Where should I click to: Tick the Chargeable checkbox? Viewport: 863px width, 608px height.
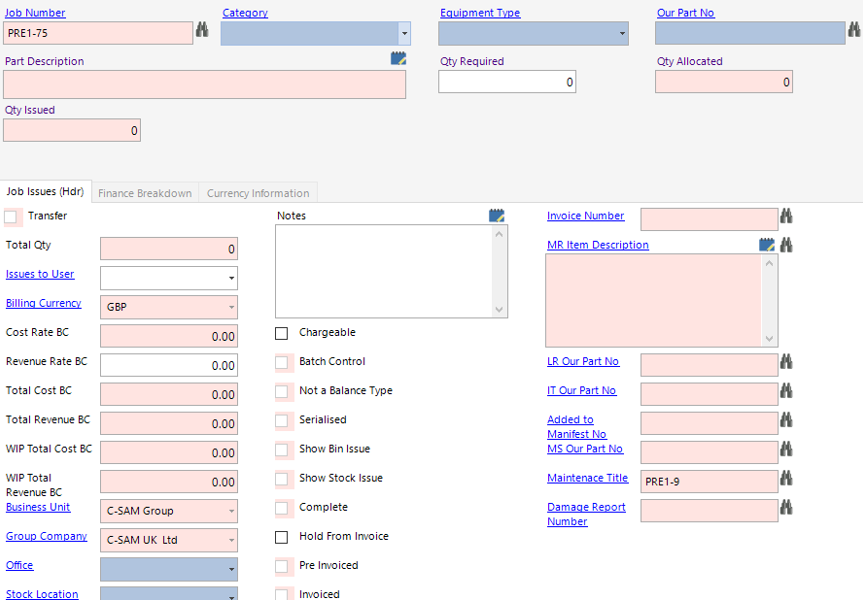click(283, 333)
